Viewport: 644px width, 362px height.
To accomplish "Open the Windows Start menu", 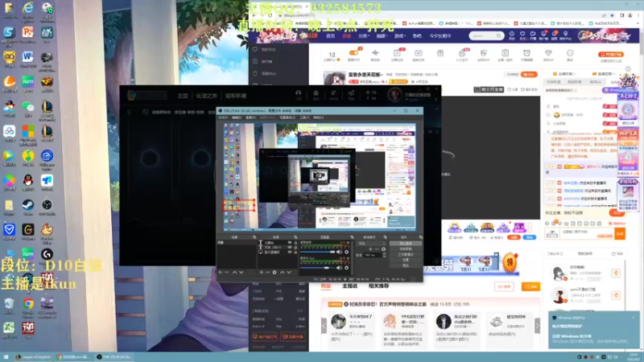I will 6,357.
